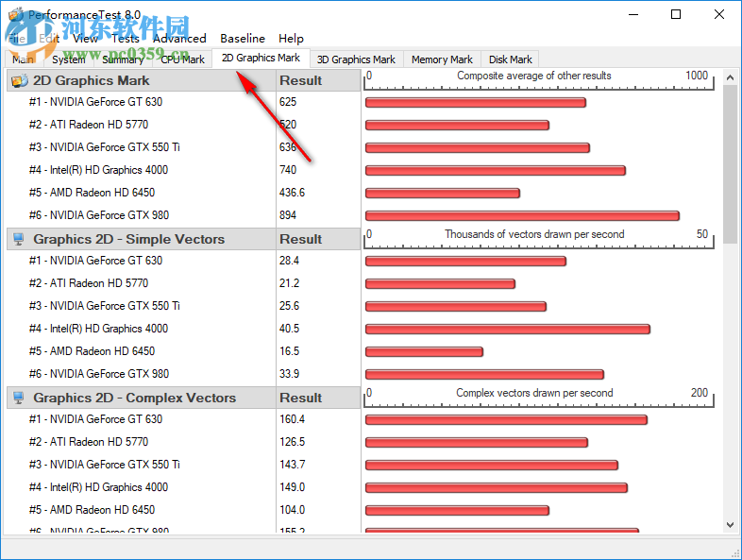Screen dimensions: 742x560
Task: Select GTX 550 Ti under Simple Vectors
Action: coord(105,306)
